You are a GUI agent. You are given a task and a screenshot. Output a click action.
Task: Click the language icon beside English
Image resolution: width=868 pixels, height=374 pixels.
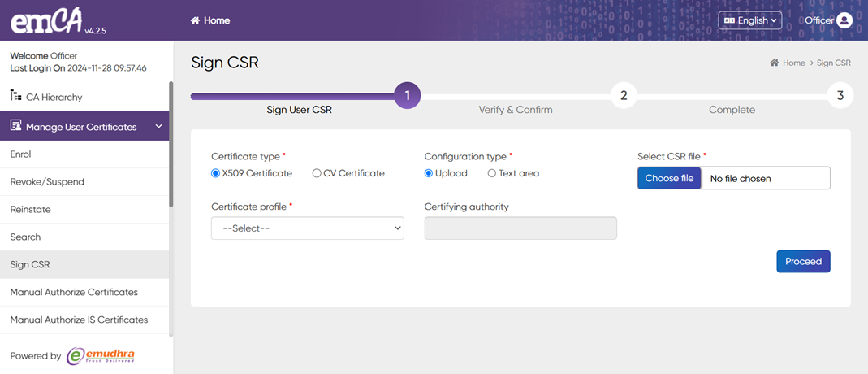point(729,20)
